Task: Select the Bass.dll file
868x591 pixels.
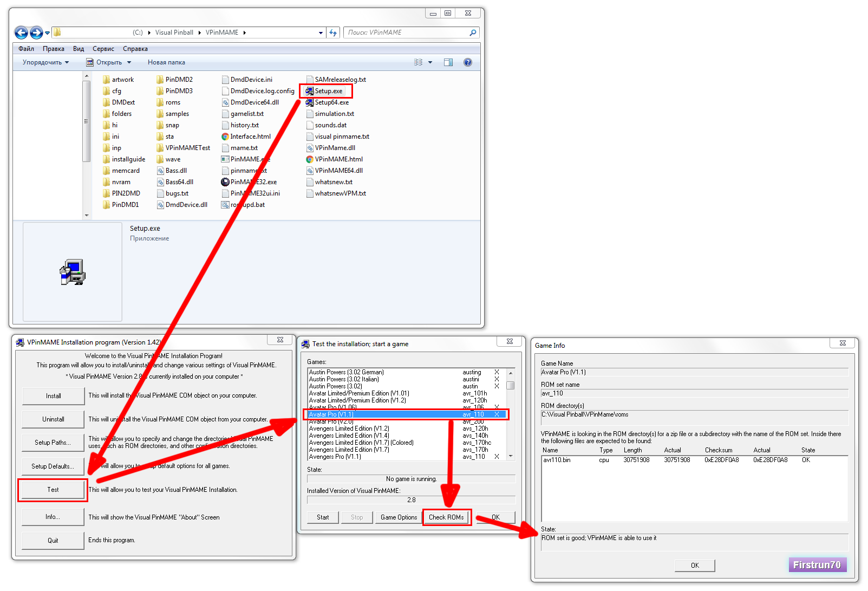Action: (172, 171)
